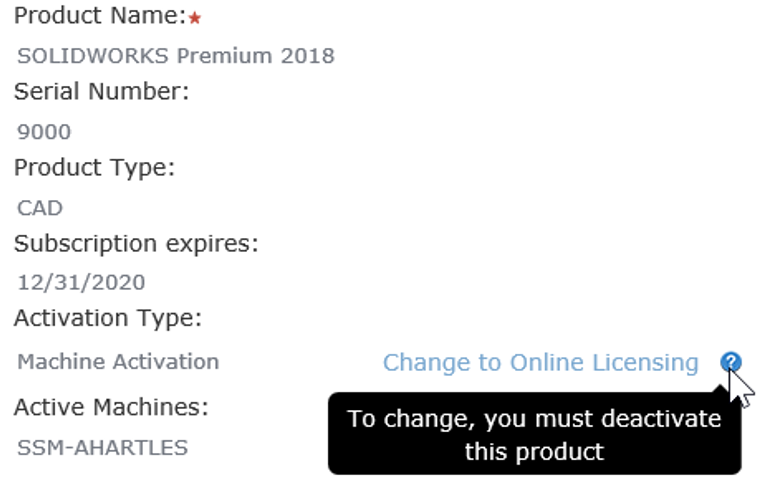Click the Change to Online Licensing link
The image size is (766, 500).
(540, 362)
